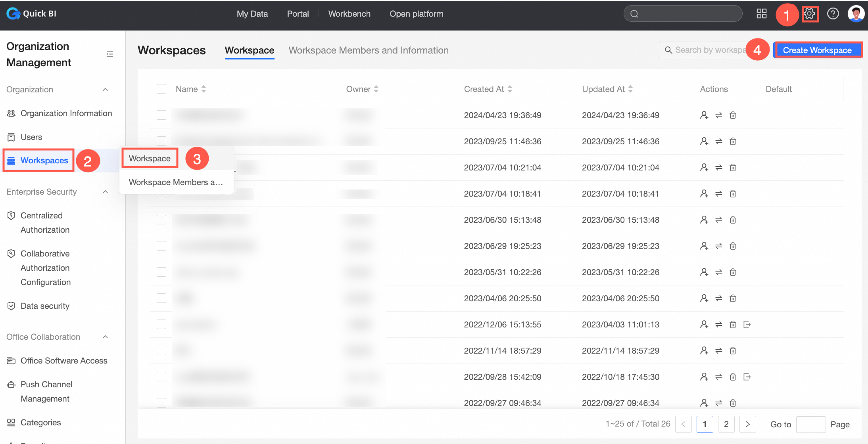Screen dimensions: 868x444
Task: Click the Create Workspace button
Action: pos(817,50)
